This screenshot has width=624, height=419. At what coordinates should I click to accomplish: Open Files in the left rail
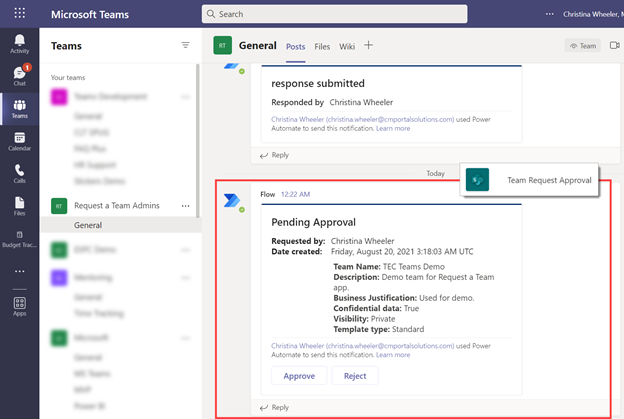20,206
